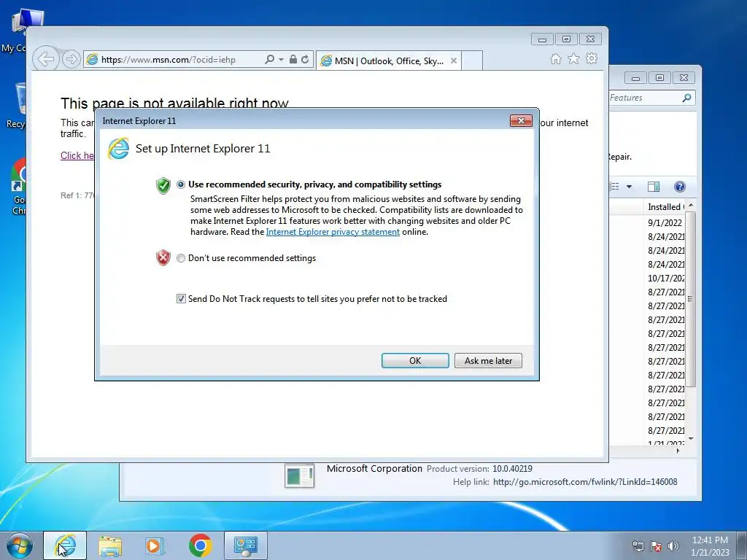Switch to Control Panel taskbar icon
747x560 pixels.
245,545
